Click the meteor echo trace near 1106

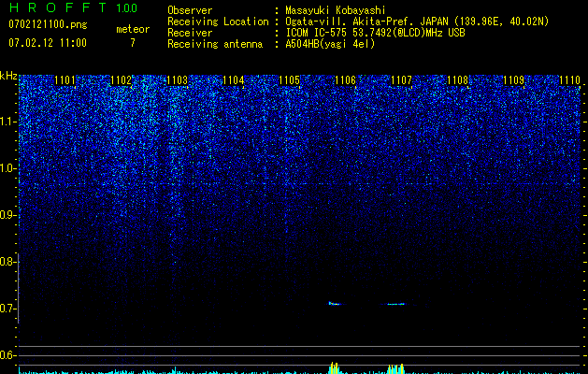pos(336,304)
